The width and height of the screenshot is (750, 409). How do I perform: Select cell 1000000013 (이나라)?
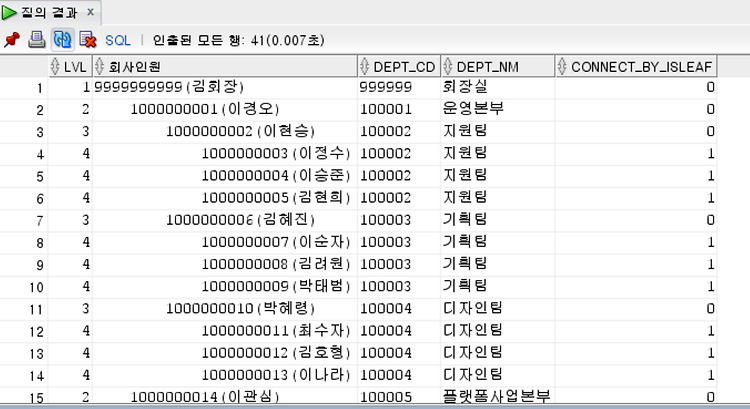[225, 375]
